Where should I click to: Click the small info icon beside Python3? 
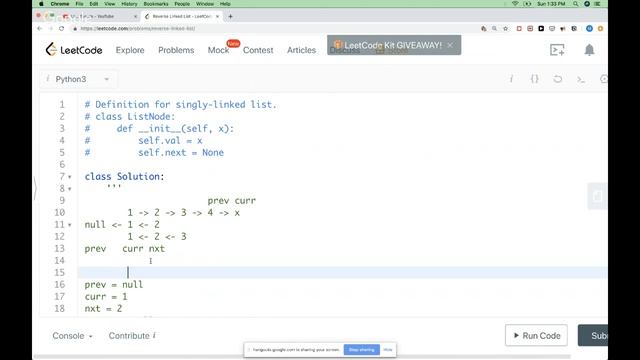pyautogui.click(x=48, y=79)
